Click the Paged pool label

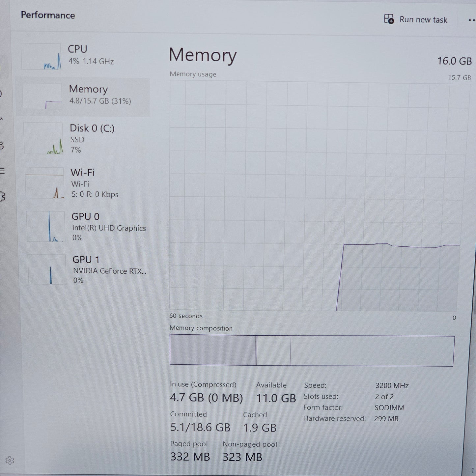[x=189, y=444]
